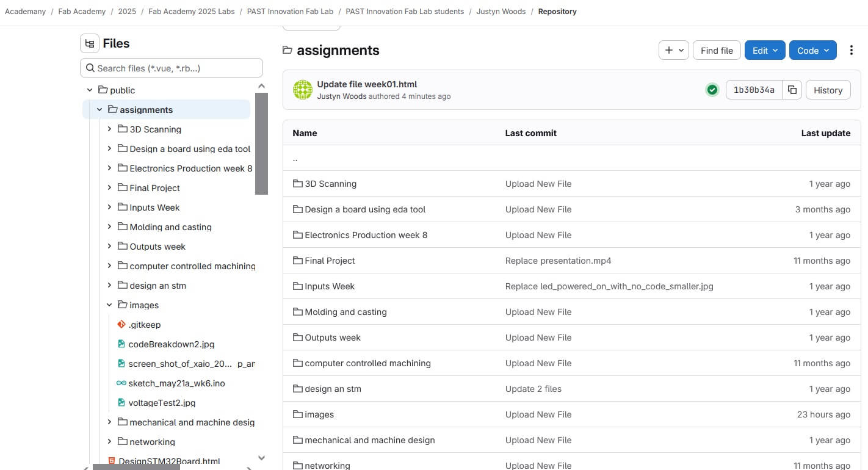Expand Final Project tree folder
The image size is (868, 470).
pos(109,187)
